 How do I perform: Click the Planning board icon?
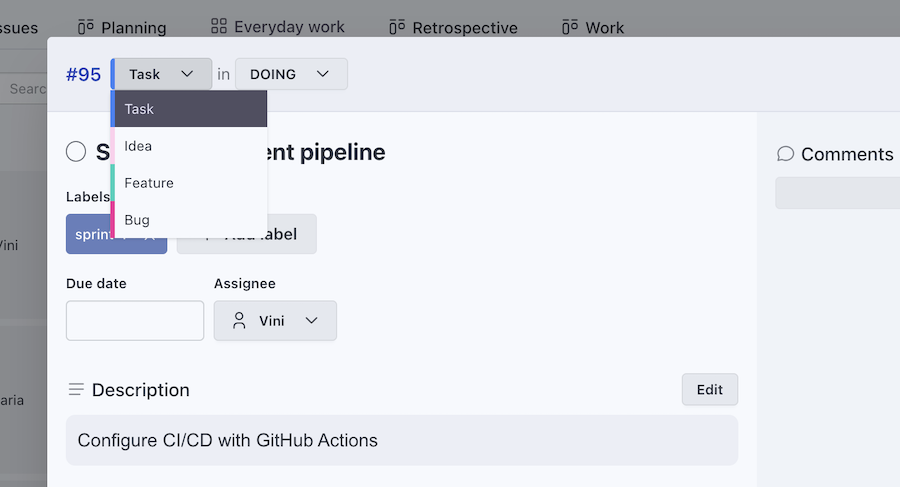pyautogui.click(x=86, y=27)
